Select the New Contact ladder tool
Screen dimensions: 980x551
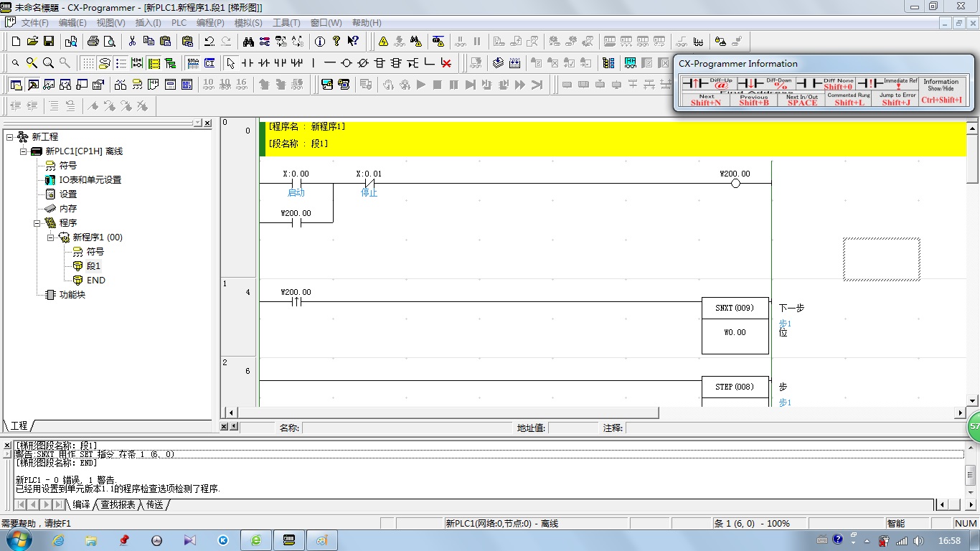point(248,63)
